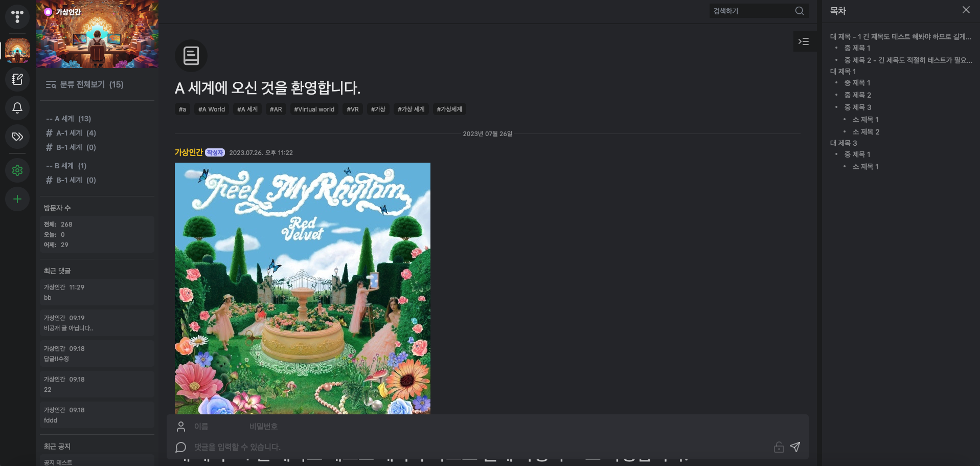Close the 목차 panel
The height and width of the screenshot is (466, 980).
(966, 10)
